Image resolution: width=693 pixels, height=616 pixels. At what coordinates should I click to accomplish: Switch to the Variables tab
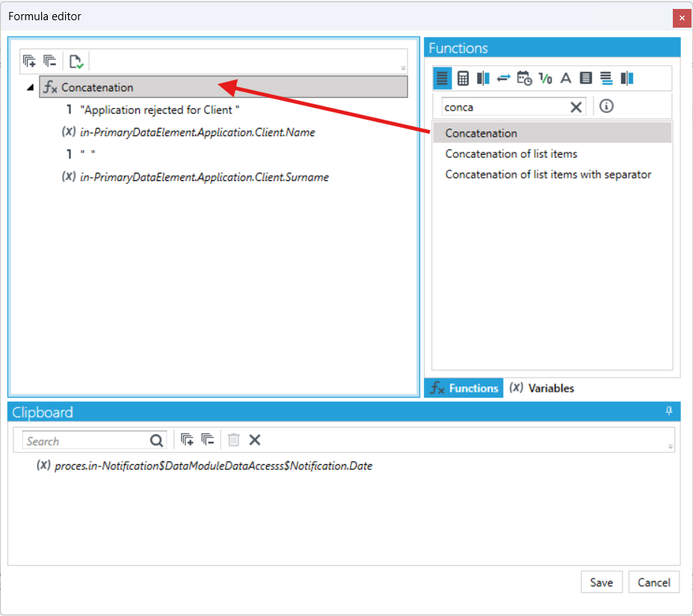click(542, 388)
